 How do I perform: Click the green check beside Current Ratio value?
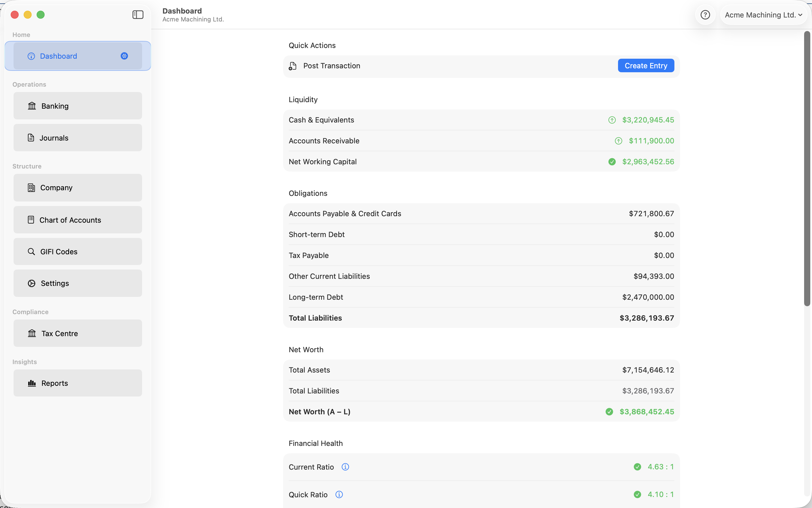(x=637, y=467)
